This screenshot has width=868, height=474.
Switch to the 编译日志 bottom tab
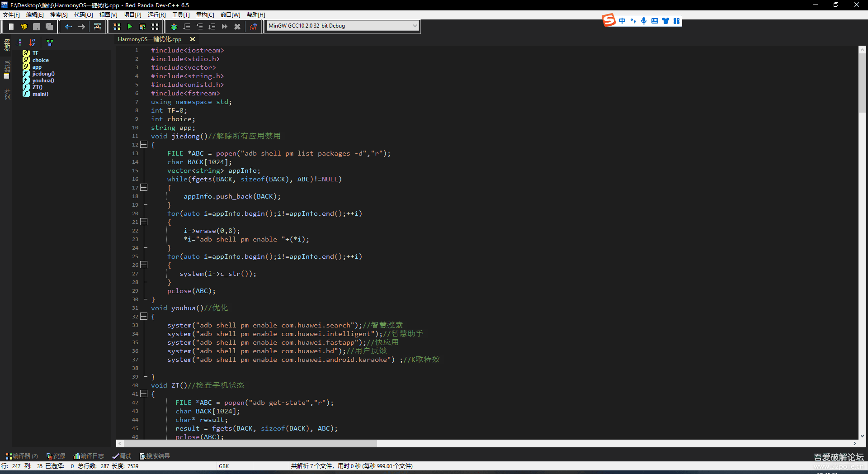tap(89, 456)
